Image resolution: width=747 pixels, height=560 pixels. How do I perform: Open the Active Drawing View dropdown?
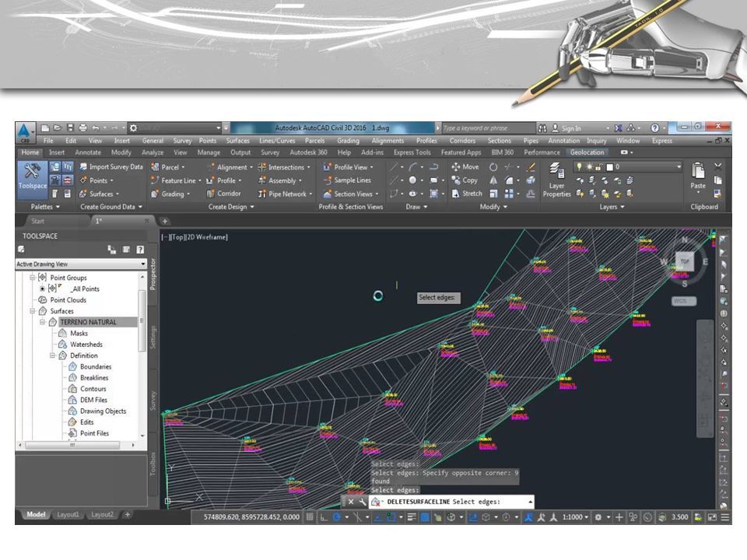(81, 264)
